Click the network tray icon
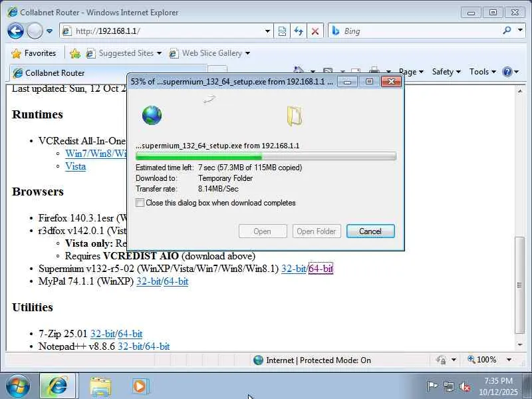Screen dimensions: 532x399 448,386
